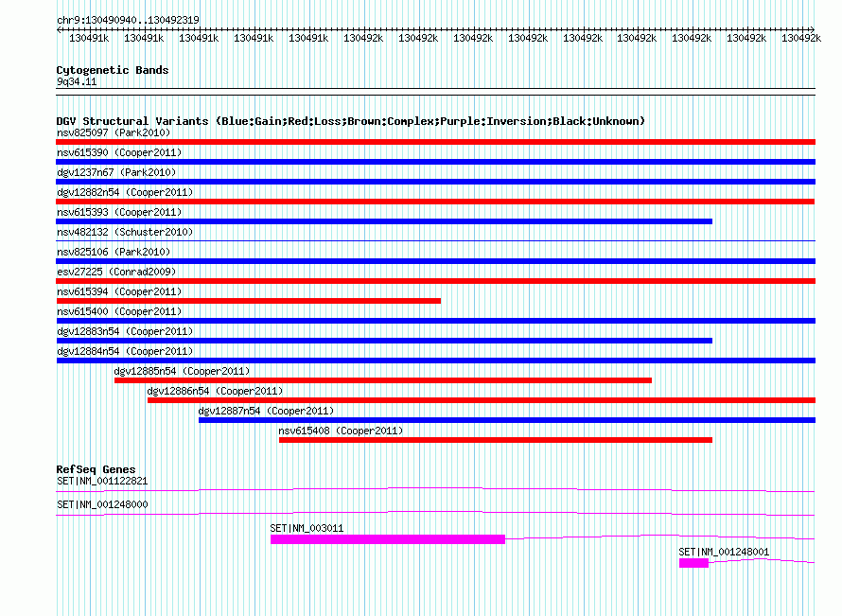The width and height of the screenshot is (842, 616).
Task: Click the dgv12882n54 (Cooper2011) label
Action: pyautogui.click(x=125, y=192)
